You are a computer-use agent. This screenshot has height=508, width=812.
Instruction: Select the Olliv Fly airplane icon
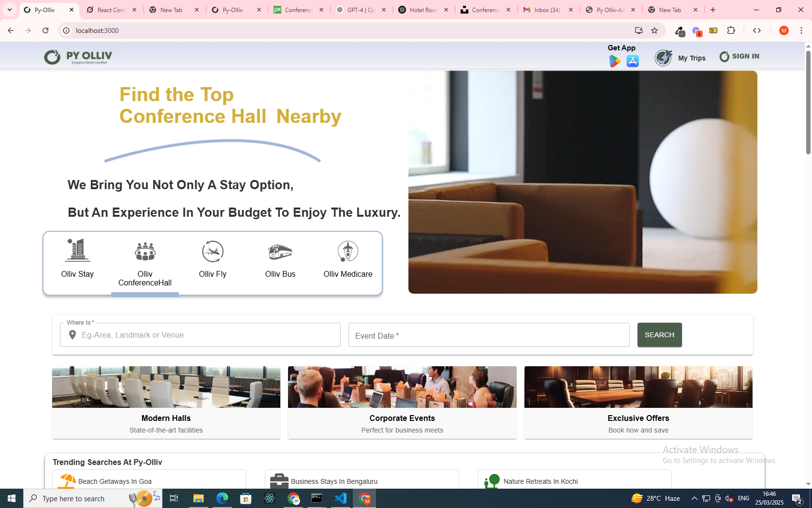click(x=213, y=252)
